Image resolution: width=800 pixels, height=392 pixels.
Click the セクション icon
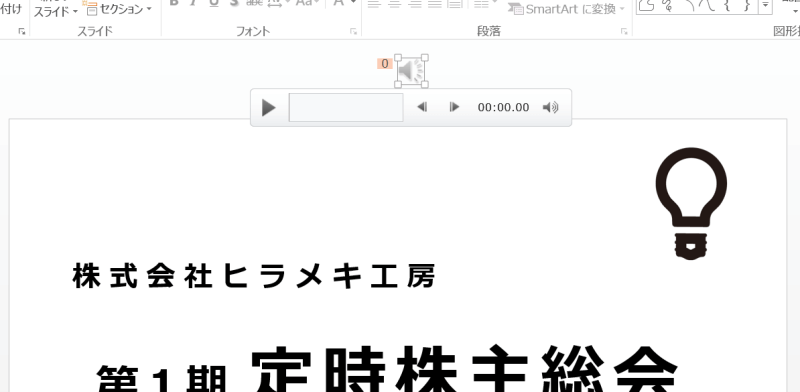tap(90, 8)
